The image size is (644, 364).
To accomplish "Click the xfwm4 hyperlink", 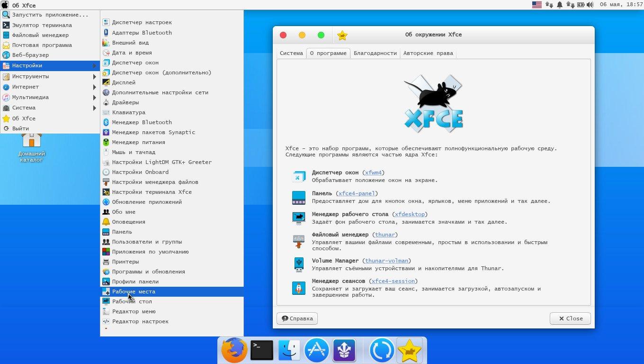I will 374,173.
